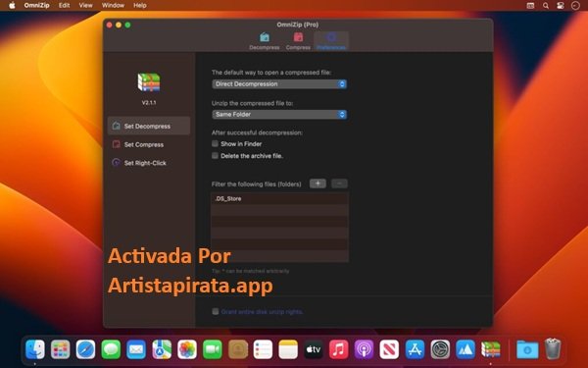Image resolution: width=588 pixels, height=368 pixels.
Task: Open the Downloads folder in the Dock
Action: click(x=527, y=349)
